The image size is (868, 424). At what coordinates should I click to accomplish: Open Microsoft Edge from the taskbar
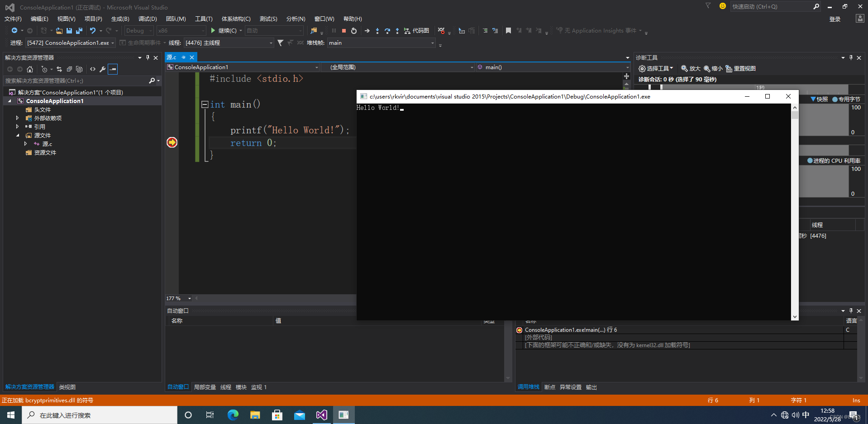(x=233, y=415)
